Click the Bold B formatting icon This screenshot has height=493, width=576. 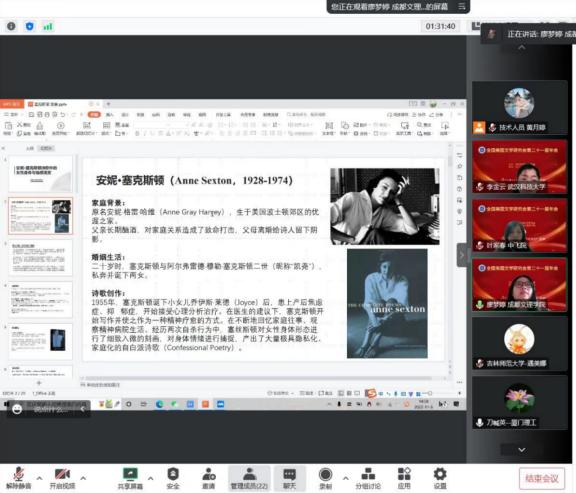tap(137, 133)
